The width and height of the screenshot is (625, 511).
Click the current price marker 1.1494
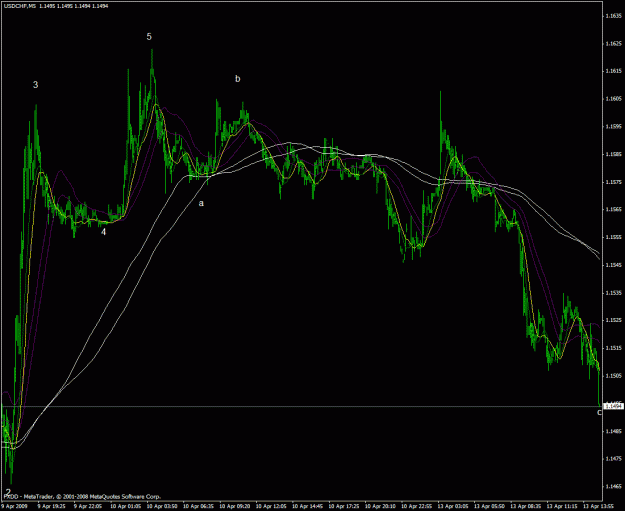click(614, 406)
